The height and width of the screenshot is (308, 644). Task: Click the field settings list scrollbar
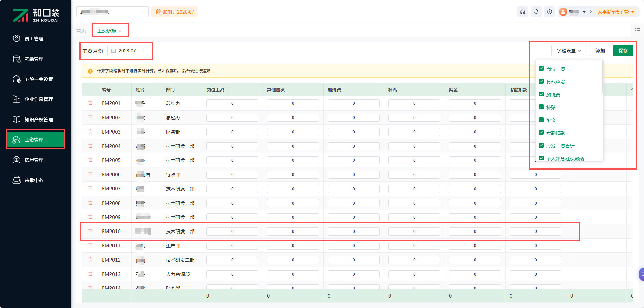point(602,77)
